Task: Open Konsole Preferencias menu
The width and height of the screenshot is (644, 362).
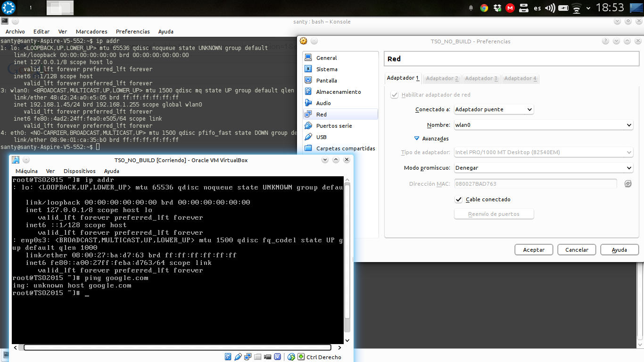Action: point(133,32)
